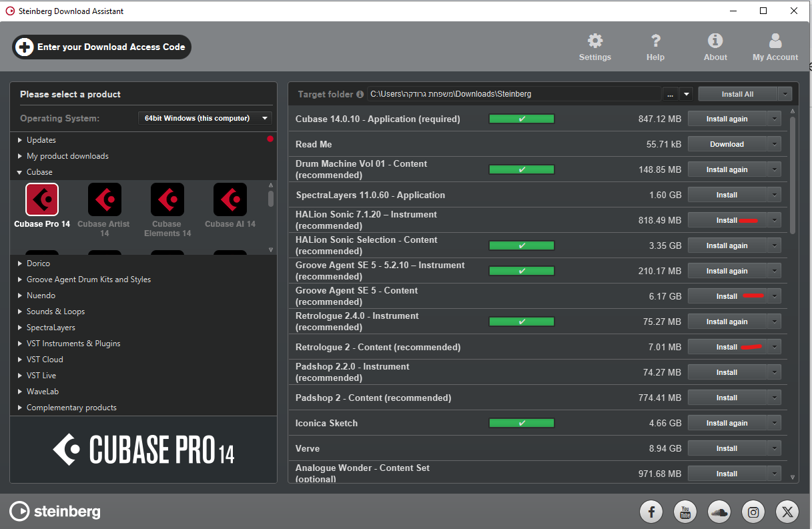Click the plus icon for Download Access Code
The image size is (812, 529).
24,47
